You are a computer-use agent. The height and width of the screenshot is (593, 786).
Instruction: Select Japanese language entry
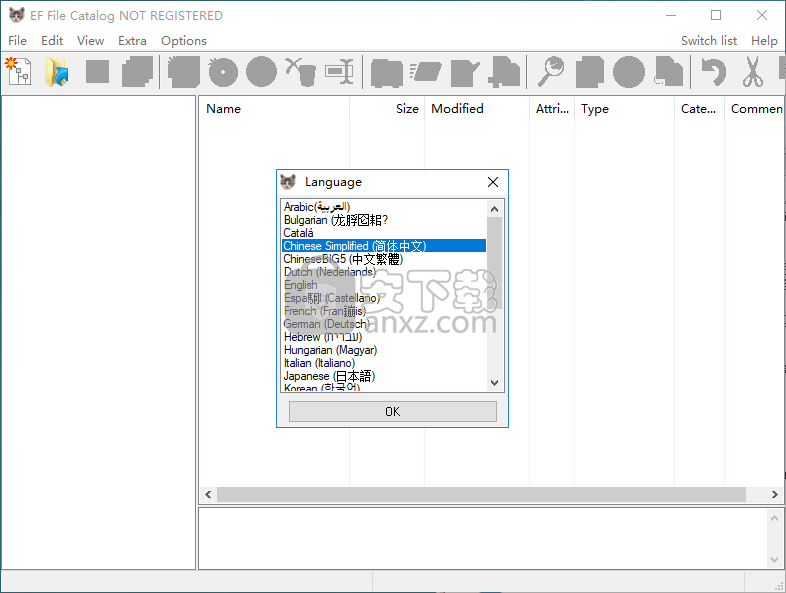click(383, 376)
